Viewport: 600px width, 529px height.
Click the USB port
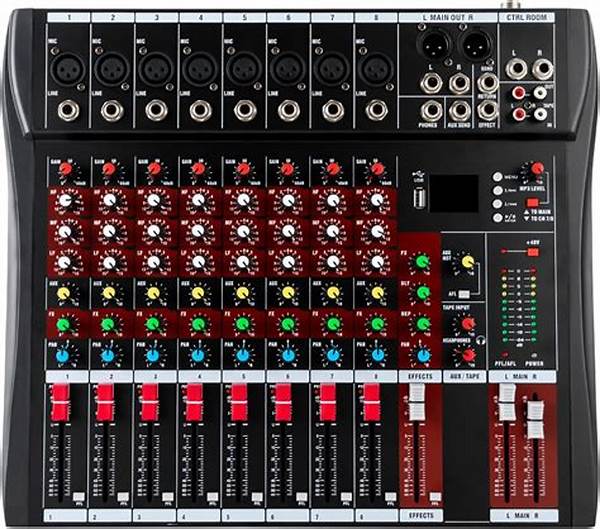[417, 198]
